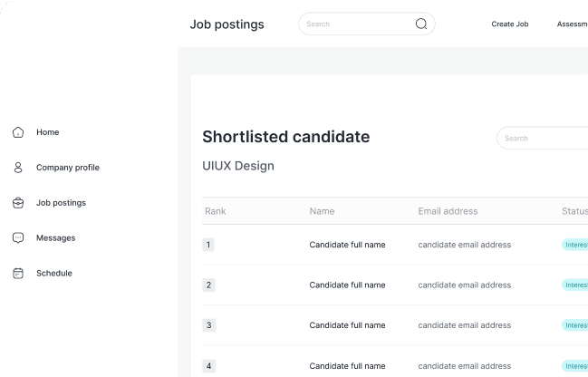This screenshot has height=377, width=588.
Task: Click the Messages chat bubble icon
Action: [18, 238]
